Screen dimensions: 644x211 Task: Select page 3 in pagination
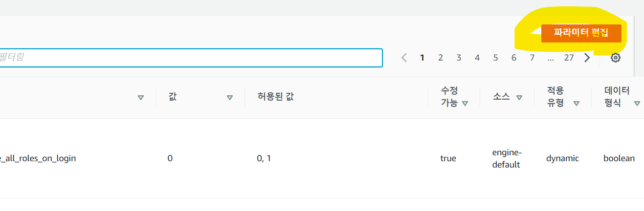pos(459,58)
